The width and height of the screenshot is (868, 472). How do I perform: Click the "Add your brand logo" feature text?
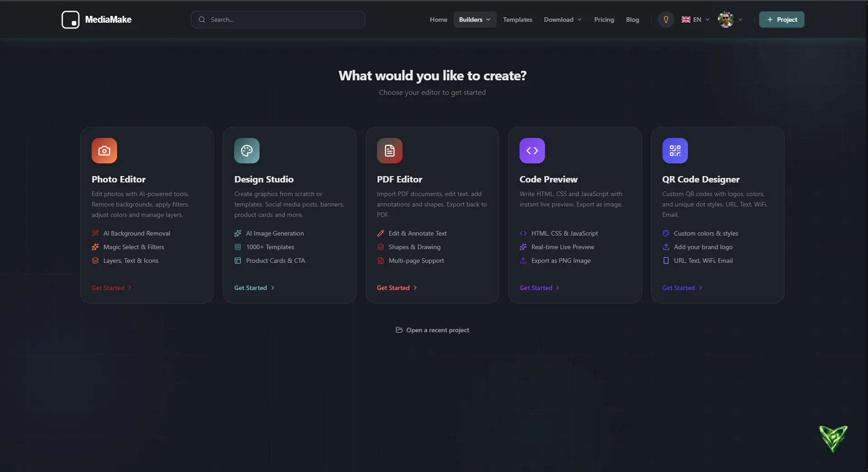coord(703,247)
